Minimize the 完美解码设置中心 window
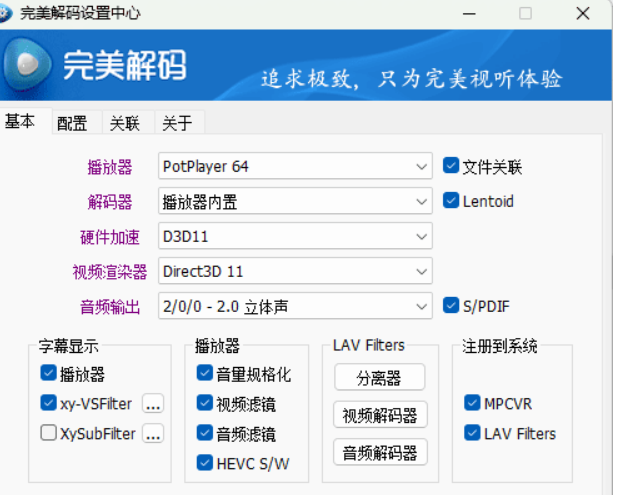Image resolution: width=621 pixels, height=495 pixels. (469, 13)
